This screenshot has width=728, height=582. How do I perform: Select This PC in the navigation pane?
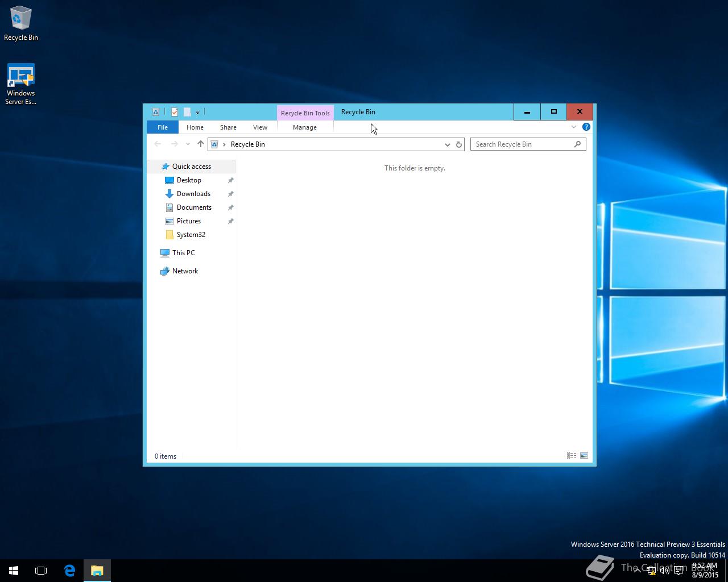click(x=183, y=253)
